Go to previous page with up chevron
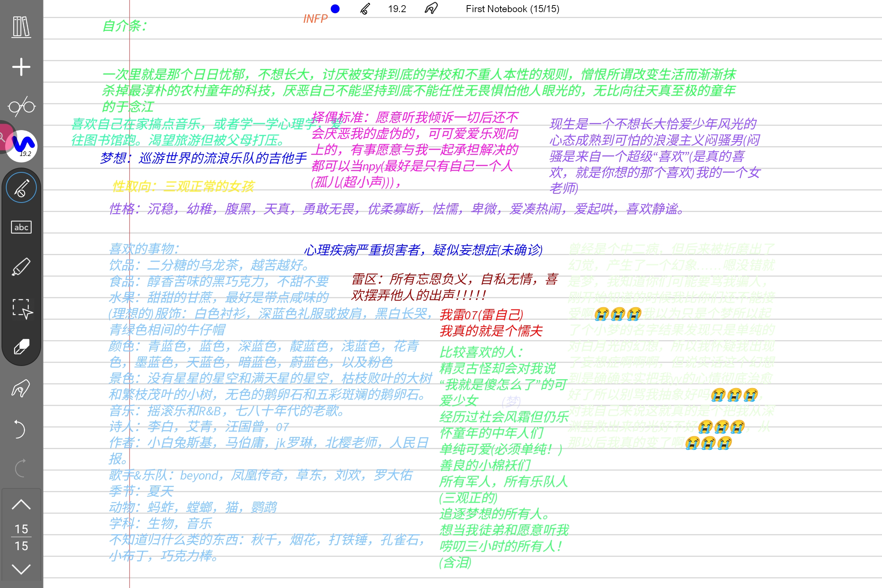 (x=21, y=505)
